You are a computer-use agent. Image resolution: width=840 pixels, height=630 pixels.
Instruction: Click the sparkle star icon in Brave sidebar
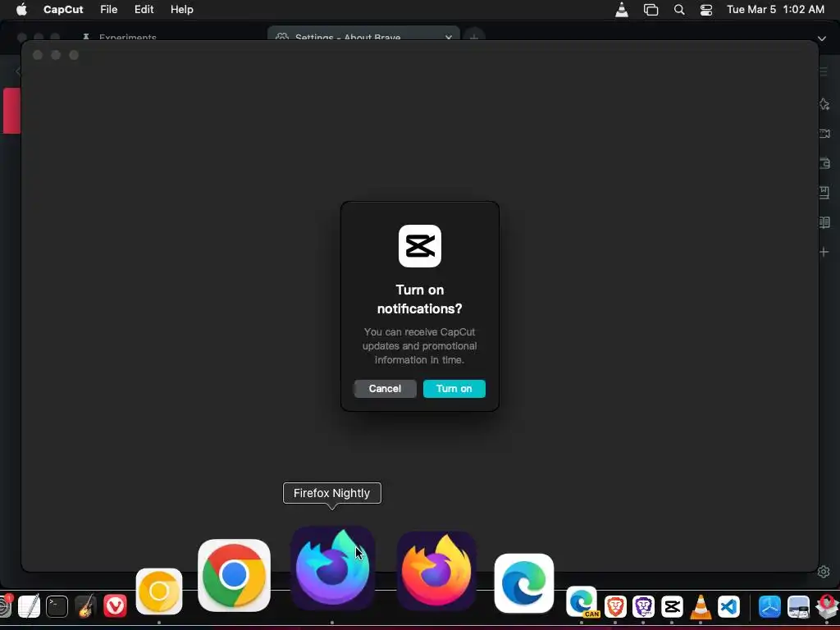tap(824, 104)
